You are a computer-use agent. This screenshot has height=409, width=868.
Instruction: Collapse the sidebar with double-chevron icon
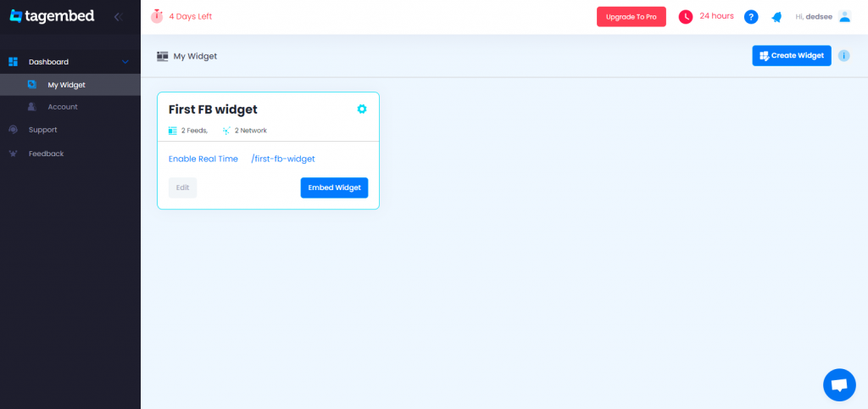(117, 17)
